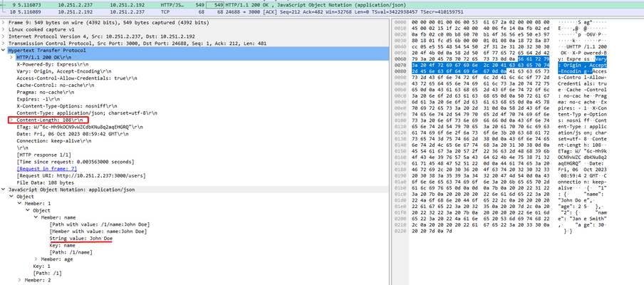This screenshot has width=644, height=285.
Task: Select the Content-Type: application/json line
Action: coord(87,113)
